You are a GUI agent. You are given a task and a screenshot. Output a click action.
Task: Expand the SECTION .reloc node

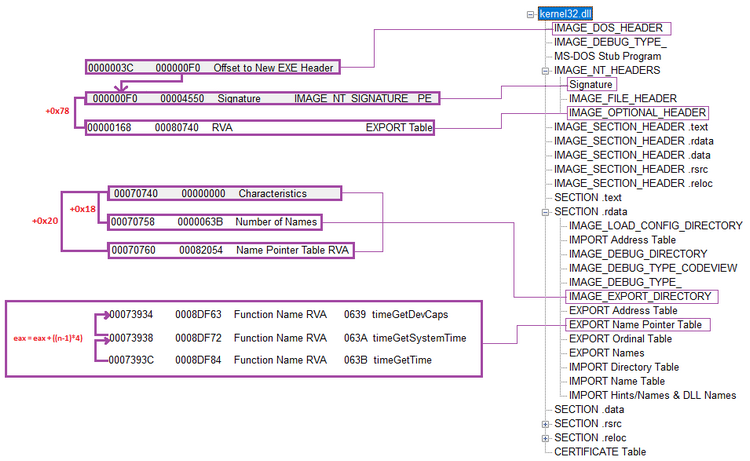pos(545,438)
